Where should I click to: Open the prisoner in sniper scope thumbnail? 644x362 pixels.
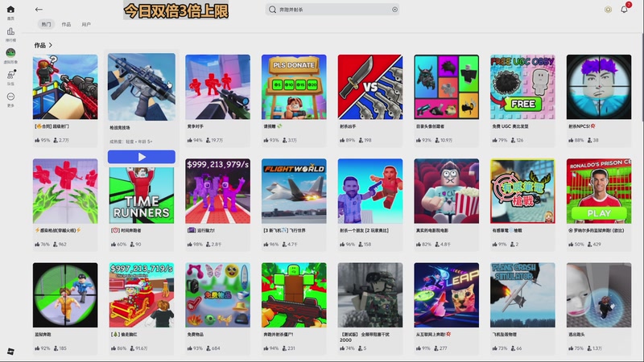(x=65, y=295)
